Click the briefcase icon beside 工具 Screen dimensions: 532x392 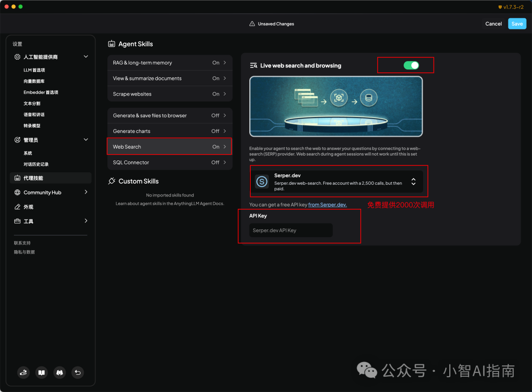point(18,221)
